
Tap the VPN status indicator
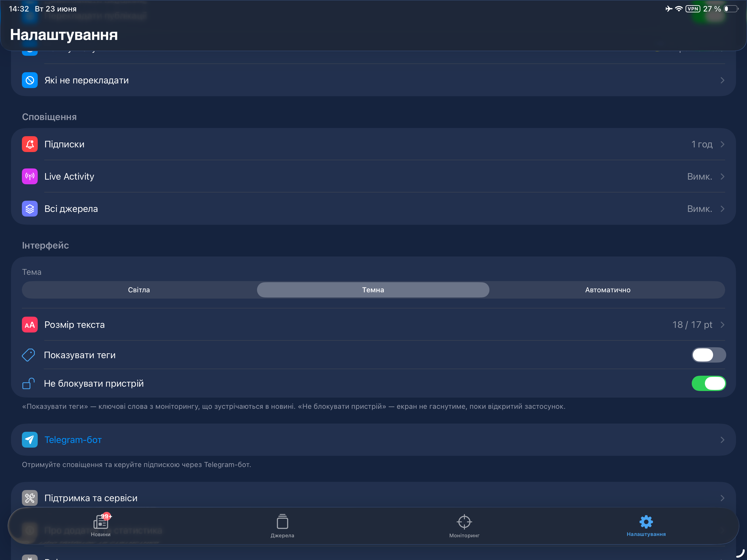click(x=693, y=9)
